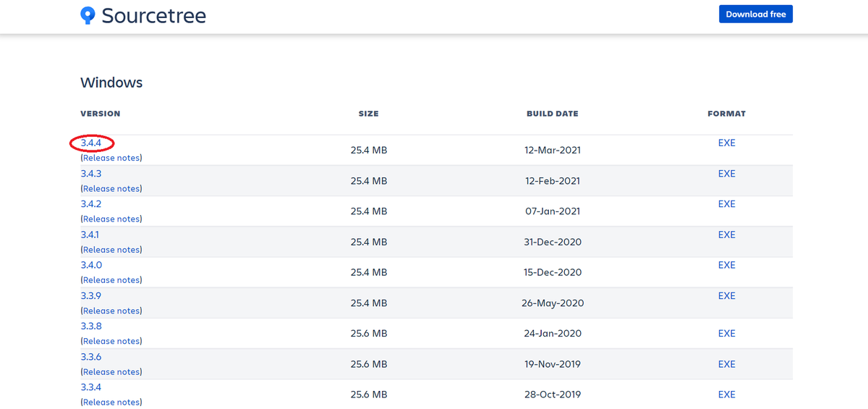Viewport: 868px width, 409px height.
Task: Click the Sourcetree brand name text
Action: (153, 15)
